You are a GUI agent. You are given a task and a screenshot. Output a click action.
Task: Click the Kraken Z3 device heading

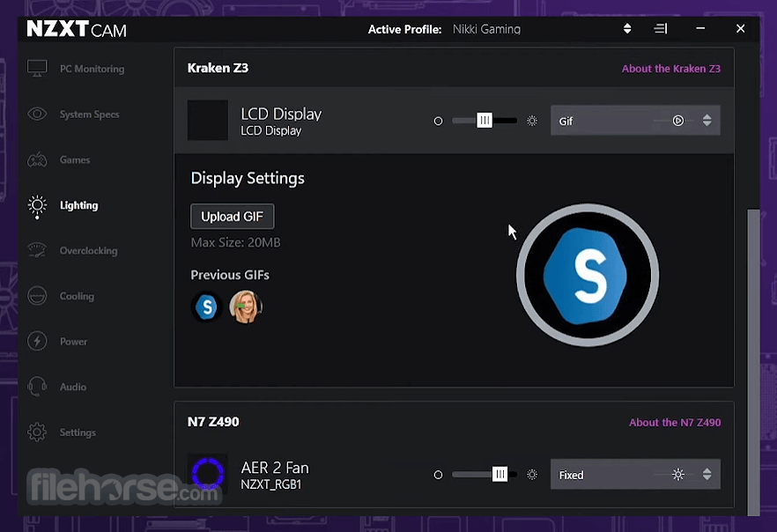point(218,68)
